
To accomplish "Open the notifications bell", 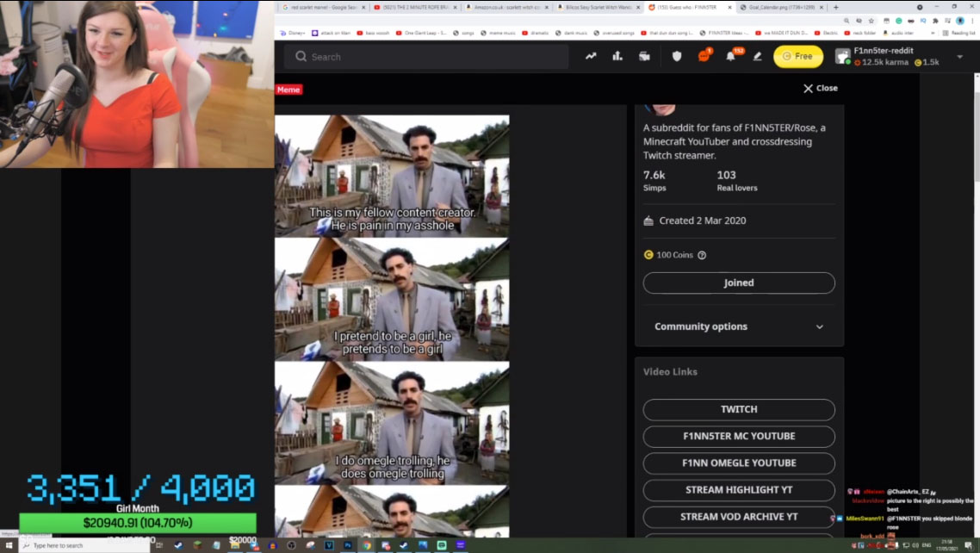I will pos(730,56).
